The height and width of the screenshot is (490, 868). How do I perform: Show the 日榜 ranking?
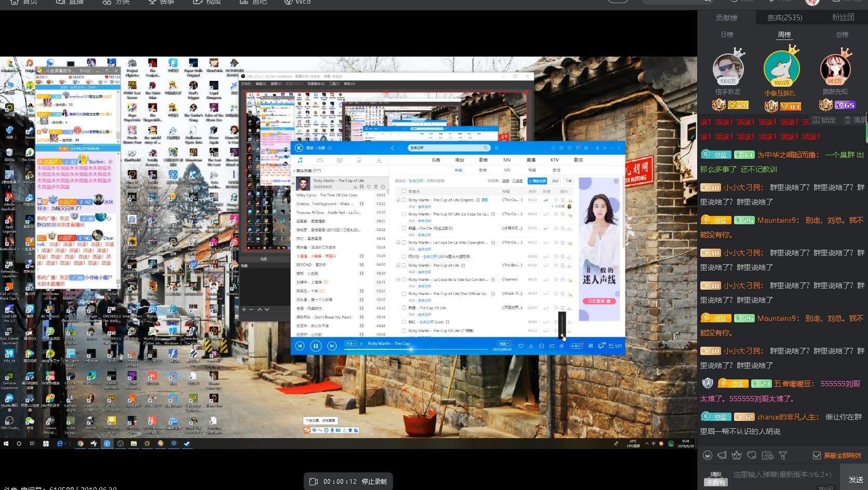click(727, 35)
